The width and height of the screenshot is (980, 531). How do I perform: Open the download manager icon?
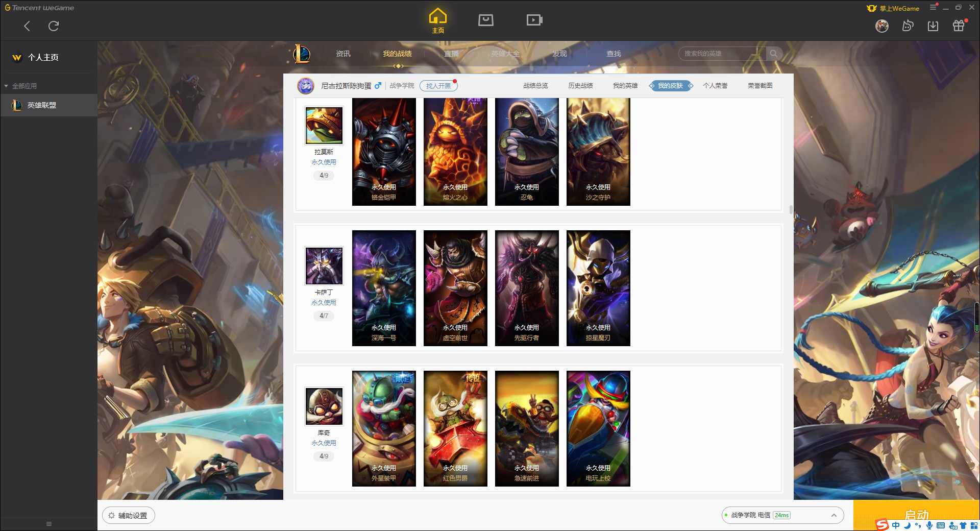click(x=933, y=26)
